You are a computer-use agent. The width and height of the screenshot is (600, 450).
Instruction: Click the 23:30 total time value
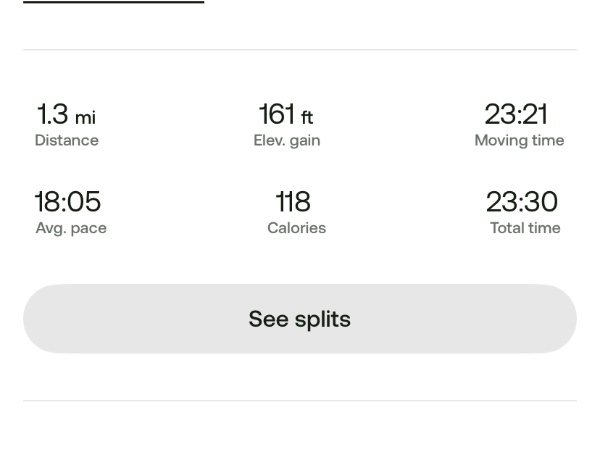coord(522,202)
